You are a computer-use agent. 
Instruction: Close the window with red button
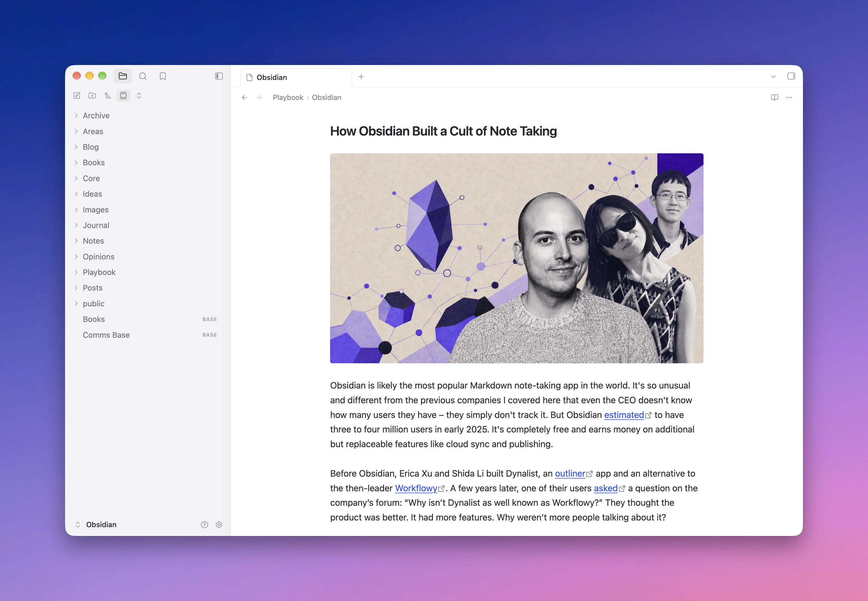coord(77,76)
